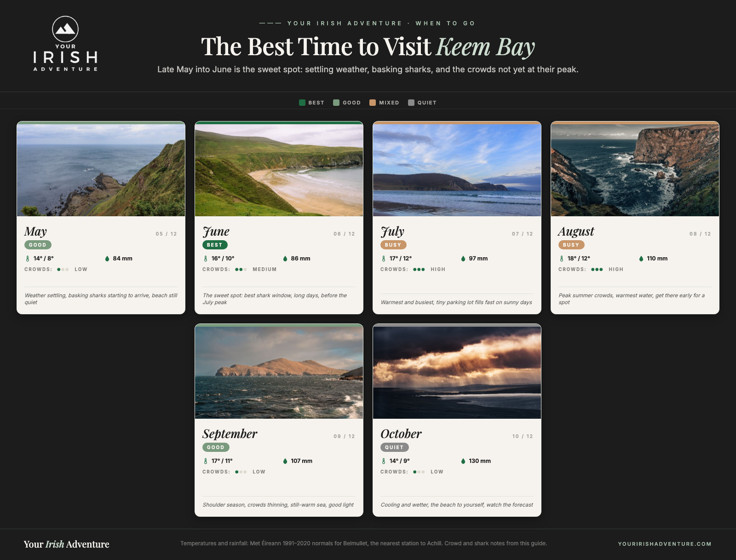Click the July crowd level dots
This screenshot has height=560, width=736.
(x=419, y=270)
